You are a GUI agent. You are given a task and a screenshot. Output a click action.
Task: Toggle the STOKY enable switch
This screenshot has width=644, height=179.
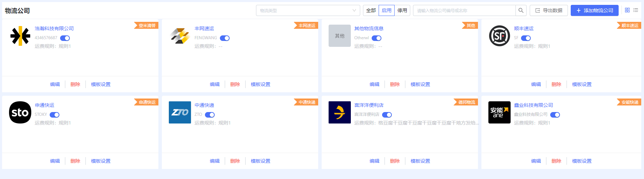55,115
